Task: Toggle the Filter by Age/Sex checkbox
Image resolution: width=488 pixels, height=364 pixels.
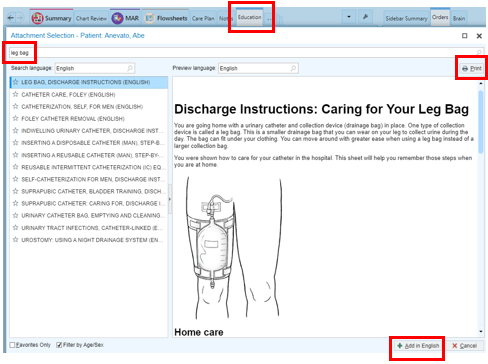Action: tap(59, 345)
